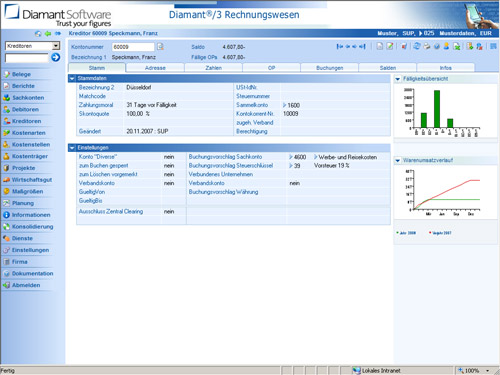The height and width of the screenshot is (375, 500).
Task: Click the Dokumentation sidebar icon
Action: pos(6,273)
